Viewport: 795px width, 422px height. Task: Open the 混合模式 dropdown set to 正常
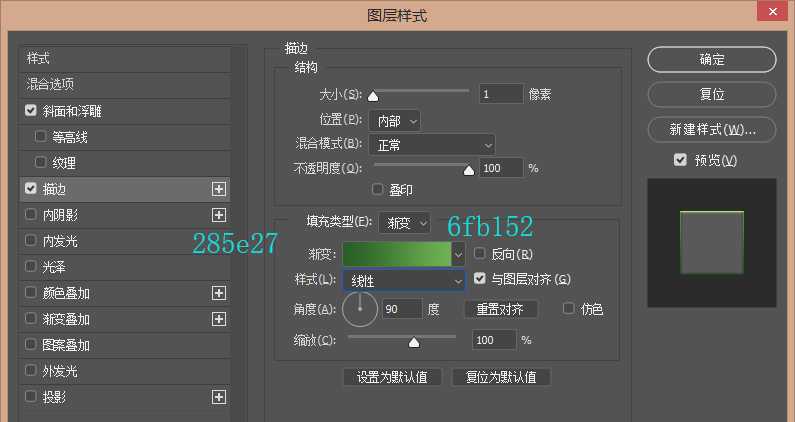[x=431, y=145]
